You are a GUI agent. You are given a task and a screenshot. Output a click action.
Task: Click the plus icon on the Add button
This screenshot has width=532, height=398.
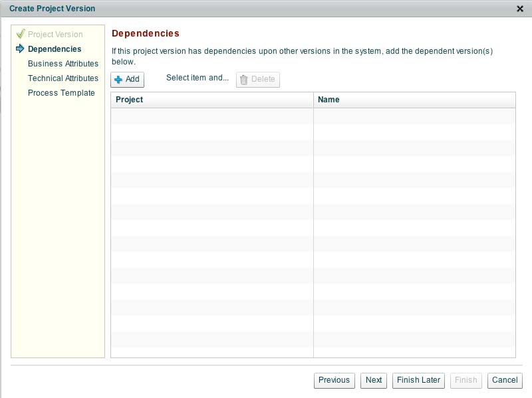(x=118, y=80)
